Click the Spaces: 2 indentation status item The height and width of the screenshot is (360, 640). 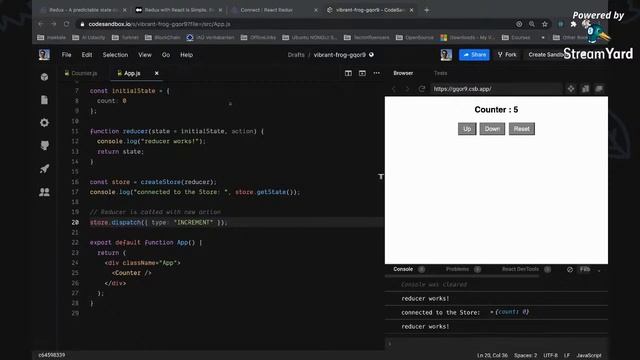(525, 356)
